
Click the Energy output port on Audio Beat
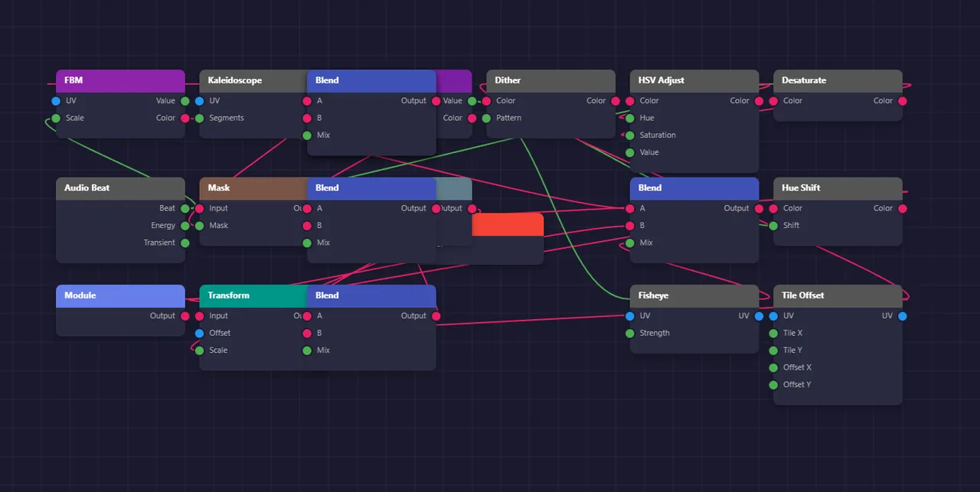point(185,226)
